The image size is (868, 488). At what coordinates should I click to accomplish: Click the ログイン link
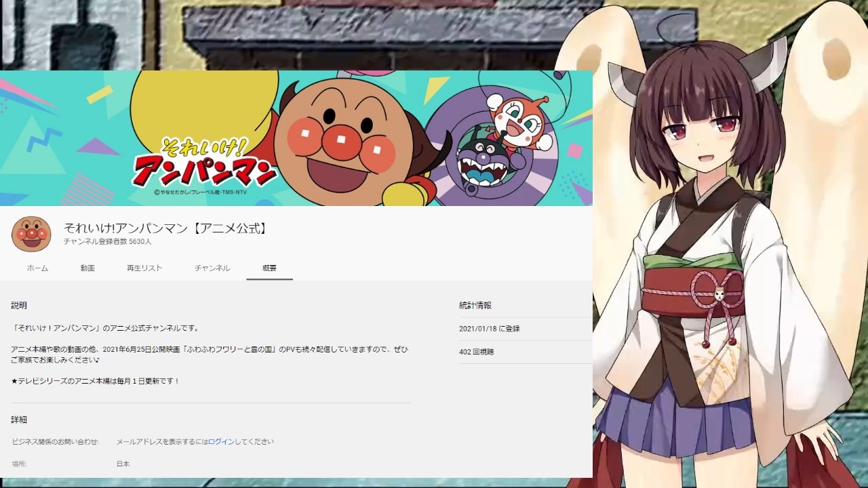[221, 442]
